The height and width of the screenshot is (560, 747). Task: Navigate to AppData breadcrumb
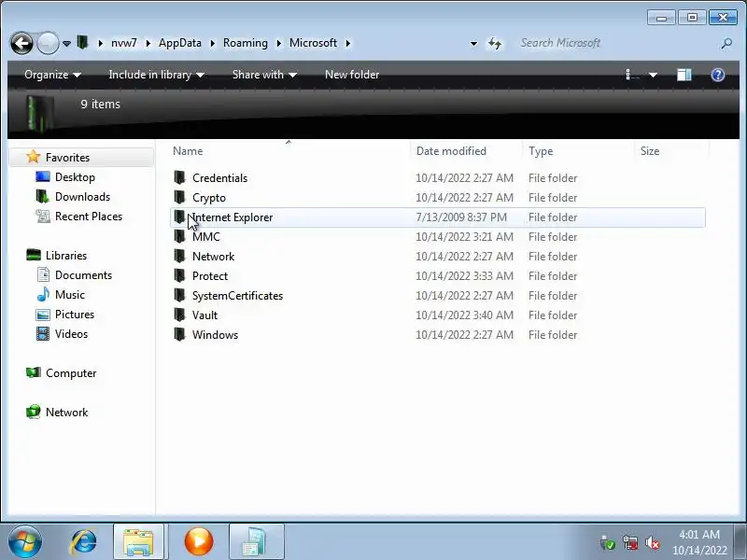pos(179,43)
